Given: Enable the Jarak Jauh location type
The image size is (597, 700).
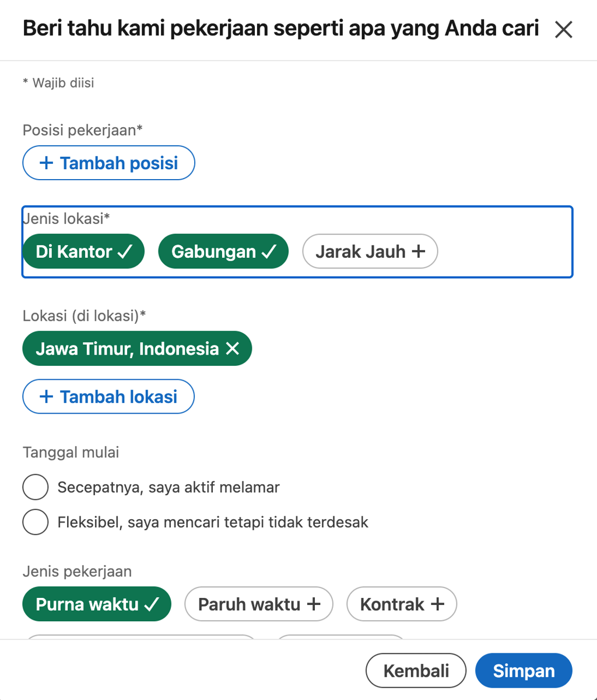Looking at the screenshot, I should pyautogui.click(x=370, y=251).
